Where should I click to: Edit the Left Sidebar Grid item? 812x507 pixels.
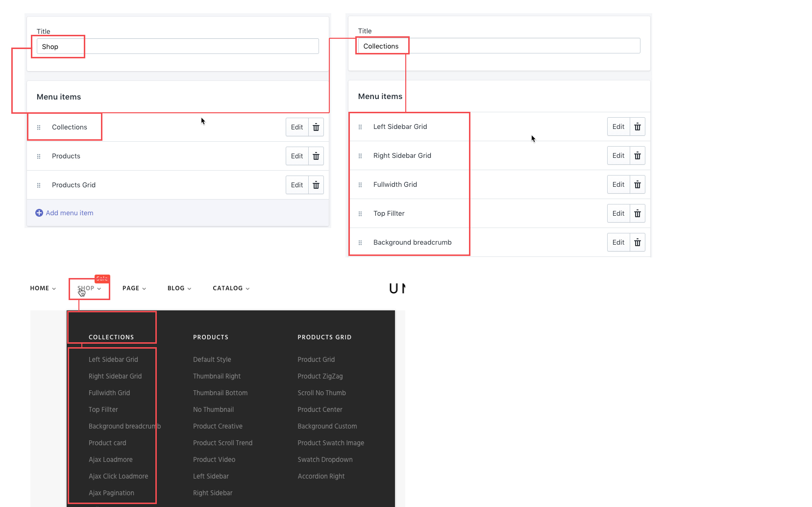pos(618,127)
